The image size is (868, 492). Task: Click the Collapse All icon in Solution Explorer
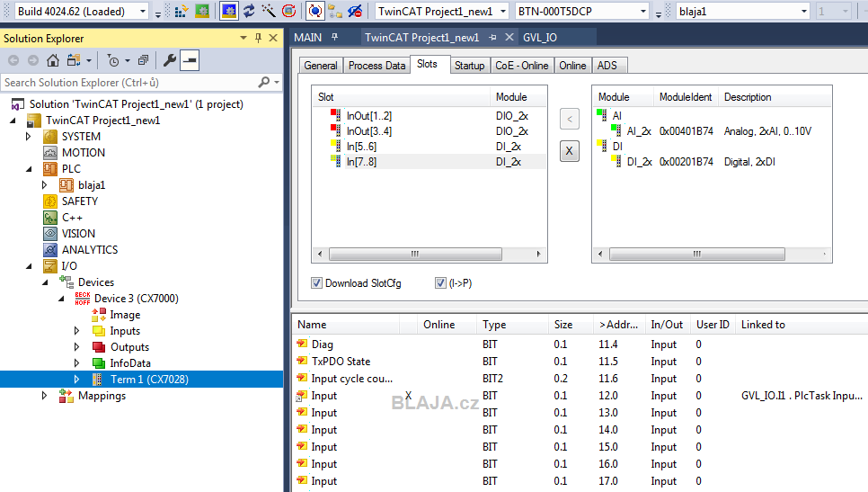(144, 60)
